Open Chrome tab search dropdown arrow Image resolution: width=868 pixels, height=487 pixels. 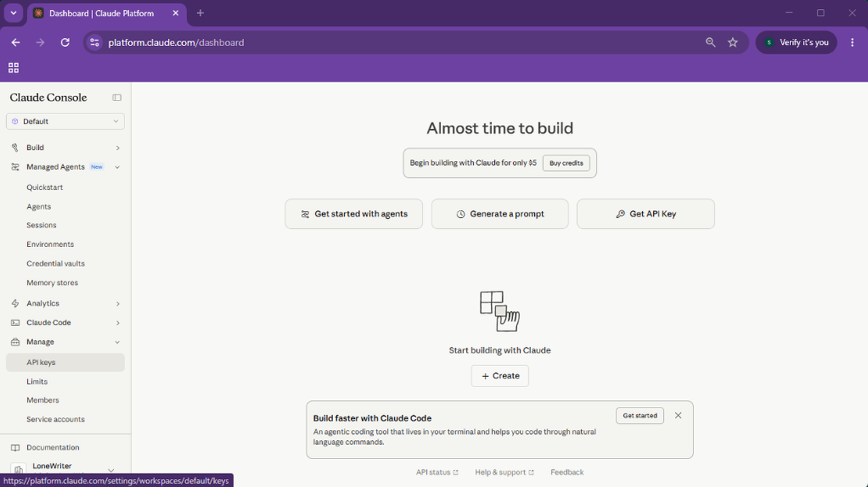pos(14,13)
